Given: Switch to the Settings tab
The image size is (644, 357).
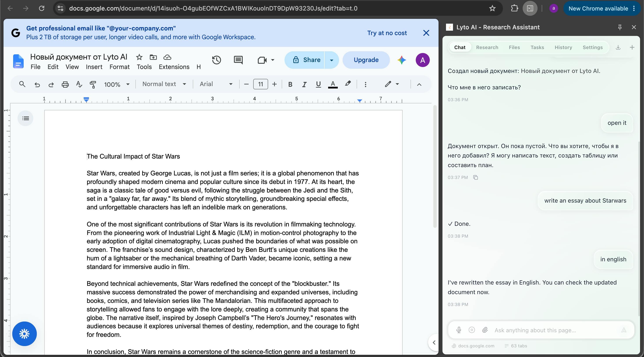Looking at the screenshot, I should [593, 47].
